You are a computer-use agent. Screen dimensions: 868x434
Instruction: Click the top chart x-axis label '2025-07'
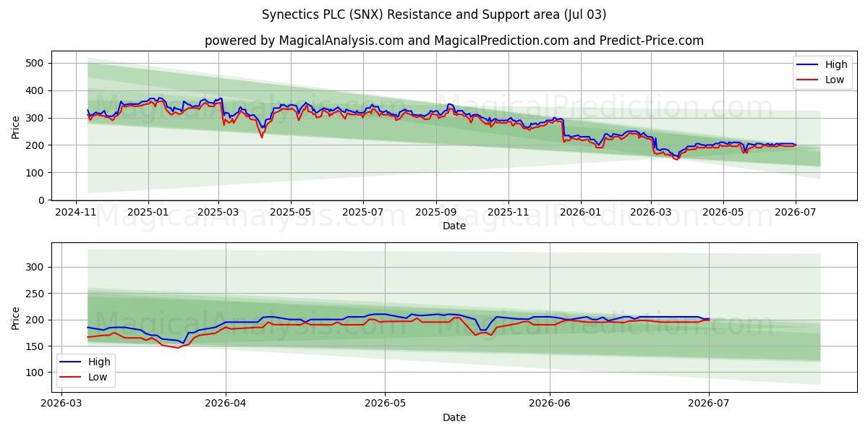[362, 213]
